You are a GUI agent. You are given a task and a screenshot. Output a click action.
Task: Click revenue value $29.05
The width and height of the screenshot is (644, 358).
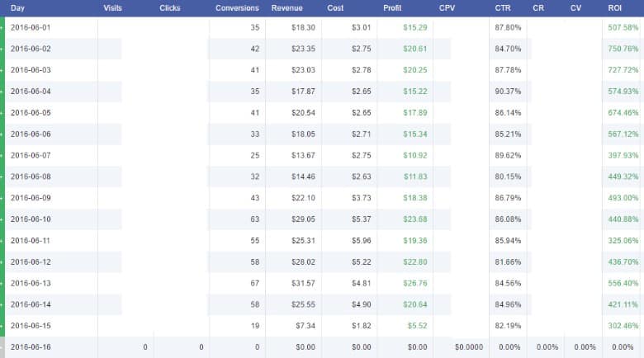click(x=304, y=219)
